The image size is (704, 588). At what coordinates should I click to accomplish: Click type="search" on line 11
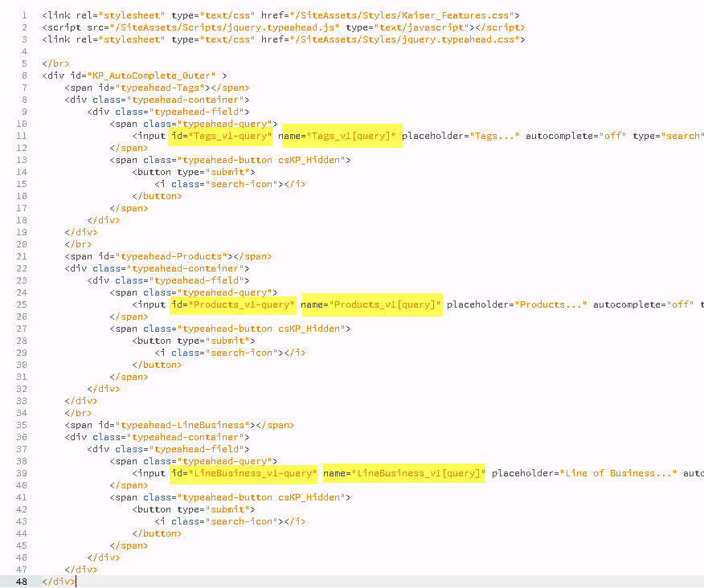pyautogui.click(x=667, y=136)
